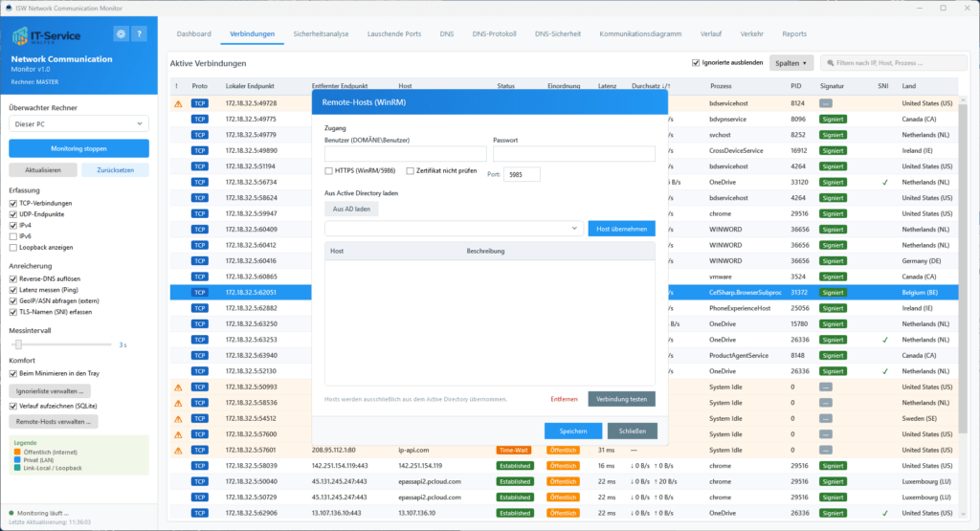Click the TCP badge on row 172.18.32.5:62906
This screenshot has height=531, width=980.
click(199, 514)
